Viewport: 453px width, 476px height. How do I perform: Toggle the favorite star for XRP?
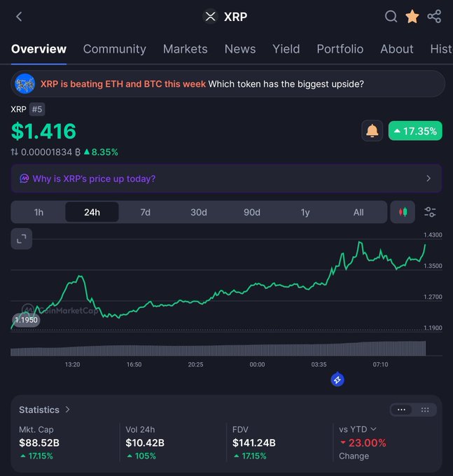[x=412, y=16]
